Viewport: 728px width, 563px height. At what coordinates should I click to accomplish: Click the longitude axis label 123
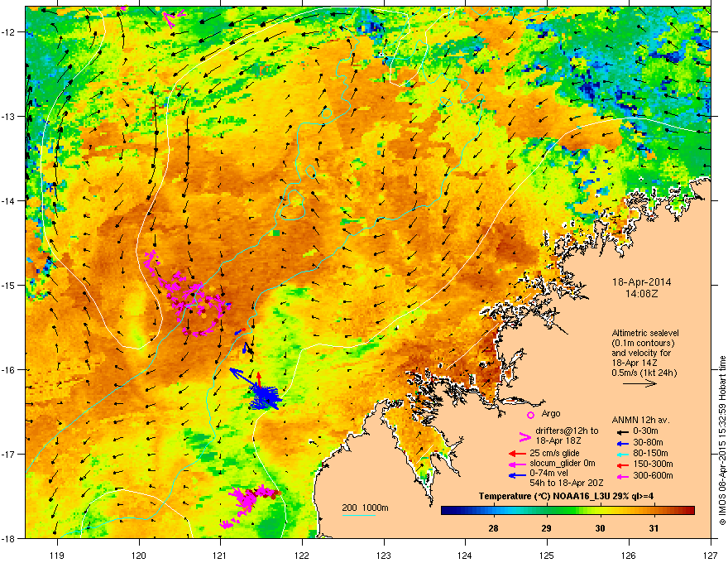[384, 555]
